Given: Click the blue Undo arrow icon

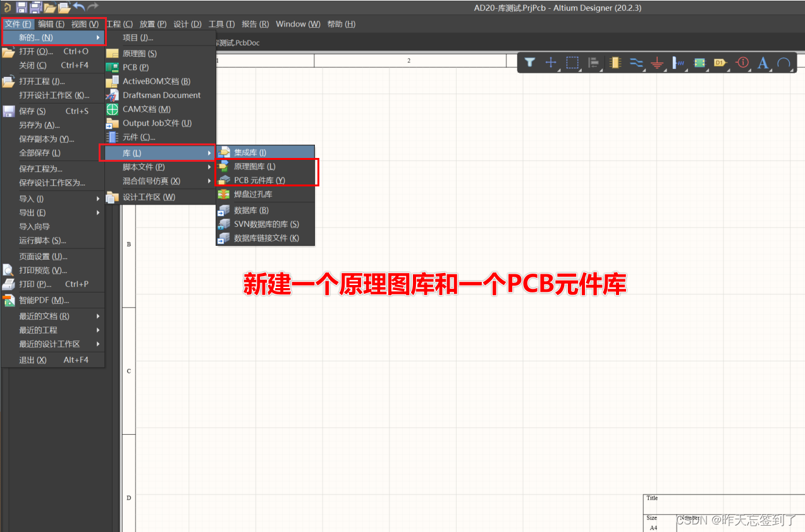Looking at the screenshot, I should (x=79, y=7).
